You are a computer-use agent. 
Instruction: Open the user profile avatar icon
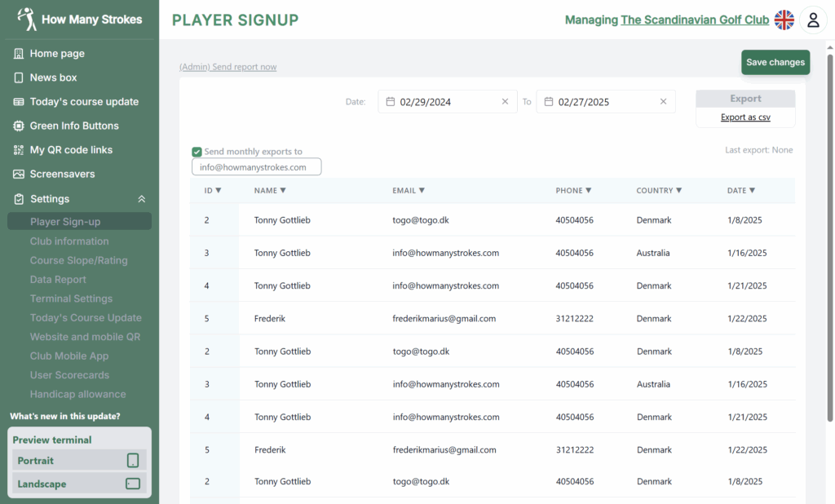pyautogui.click(x=813, y=20)
